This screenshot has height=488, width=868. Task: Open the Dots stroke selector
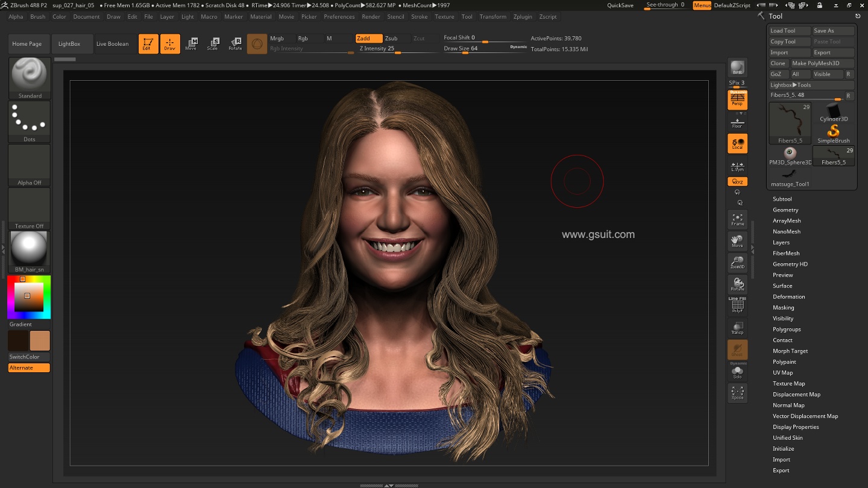[30, 122]
